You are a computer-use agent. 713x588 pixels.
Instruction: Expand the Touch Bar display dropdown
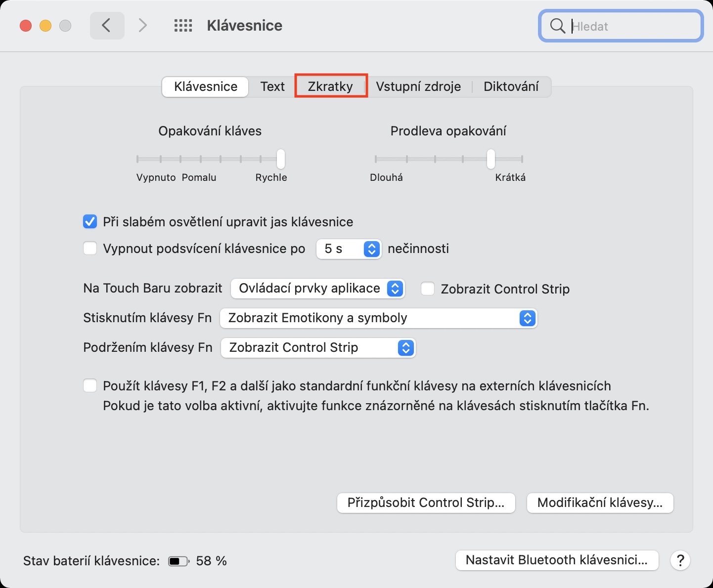pos(318,289)
